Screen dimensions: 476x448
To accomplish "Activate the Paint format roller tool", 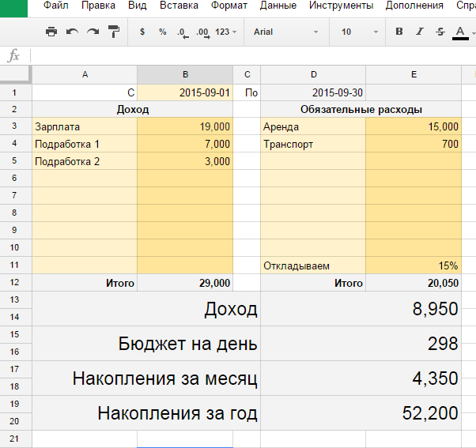I will click(114, 32).
